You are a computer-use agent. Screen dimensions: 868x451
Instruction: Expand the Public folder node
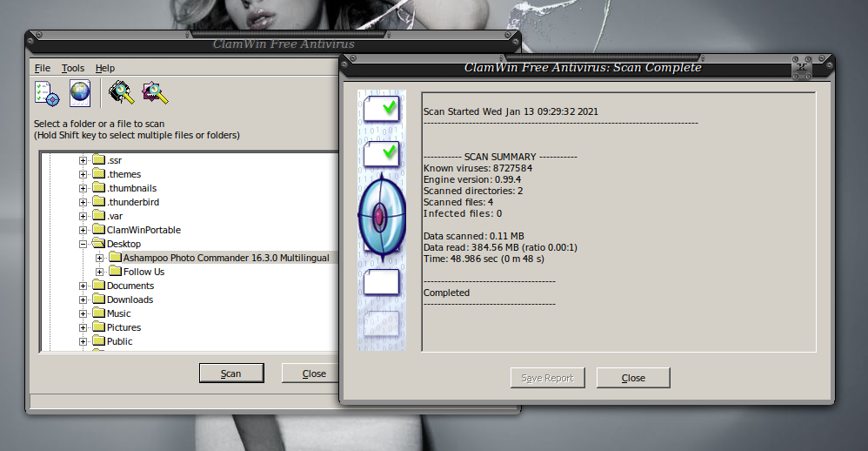pyautogui.click(x=83, y=342)
